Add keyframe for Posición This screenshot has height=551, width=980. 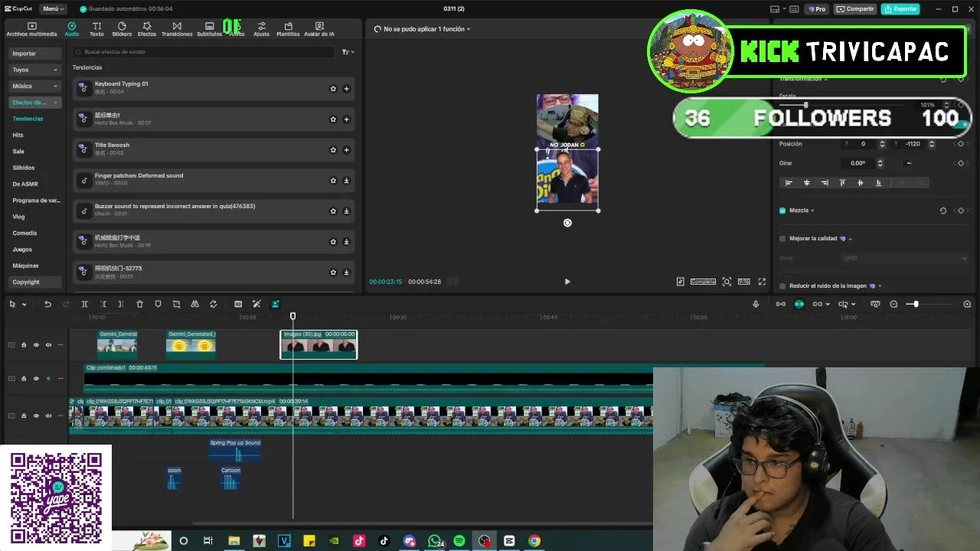click(961, 144)
